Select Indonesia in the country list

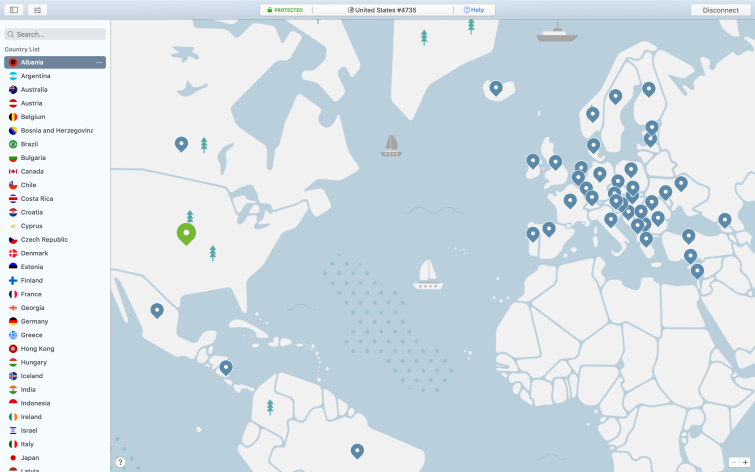click(x=55, y=403)
